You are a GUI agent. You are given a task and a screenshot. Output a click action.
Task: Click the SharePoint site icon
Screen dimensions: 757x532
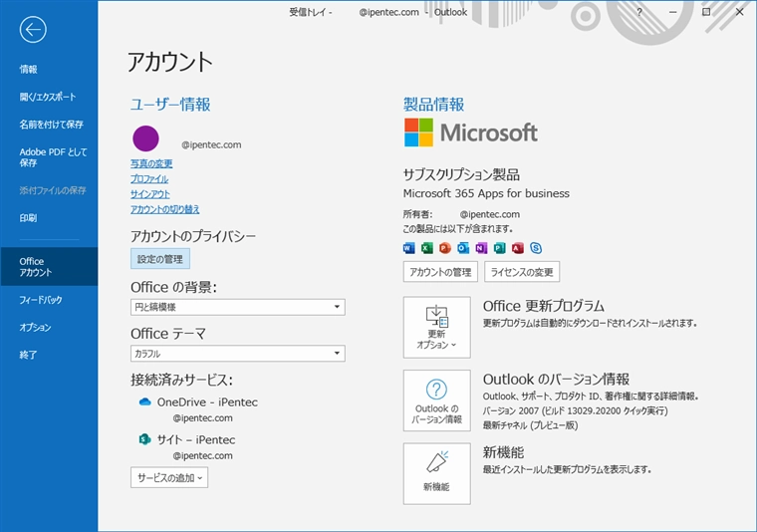point(144,439)
